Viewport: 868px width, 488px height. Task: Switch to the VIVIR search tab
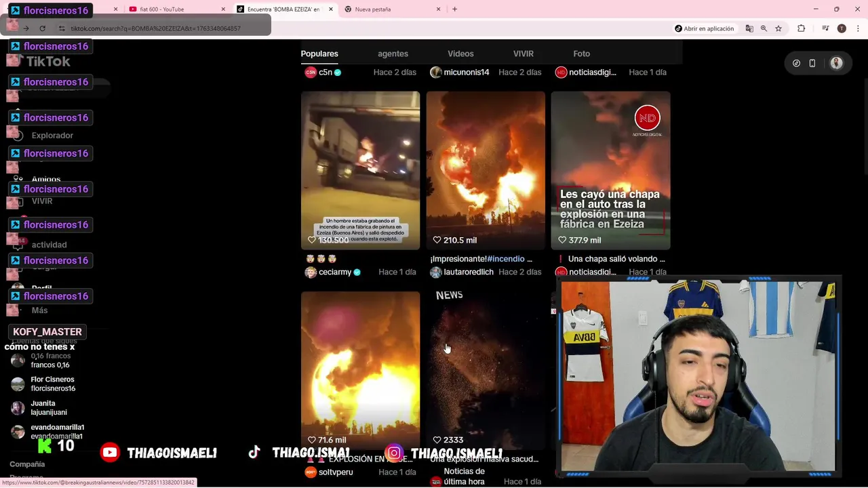tap(523, 54)
